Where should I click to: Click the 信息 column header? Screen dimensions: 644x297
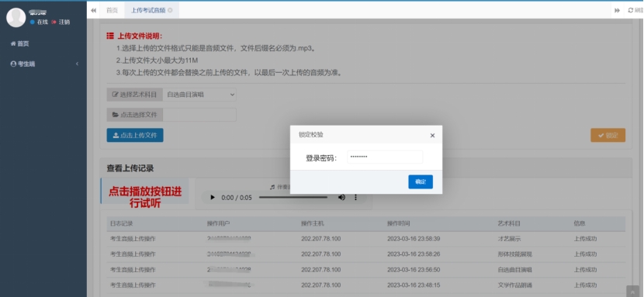(x=580, y=223)
